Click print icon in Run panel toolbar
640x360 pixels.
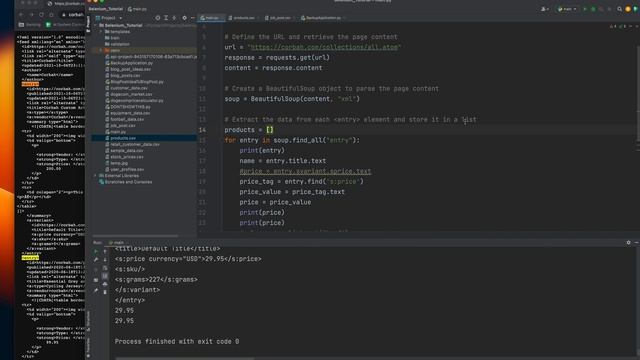(x=105, y=284)
